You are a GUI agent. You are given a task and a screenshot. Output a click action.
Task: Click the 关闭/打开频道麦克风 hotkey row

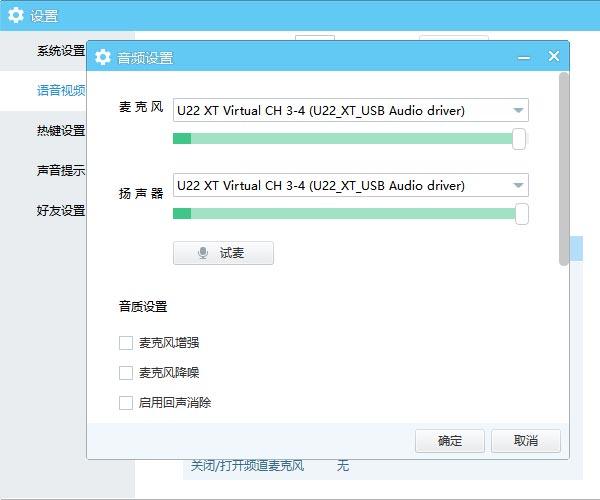(383, 466)
